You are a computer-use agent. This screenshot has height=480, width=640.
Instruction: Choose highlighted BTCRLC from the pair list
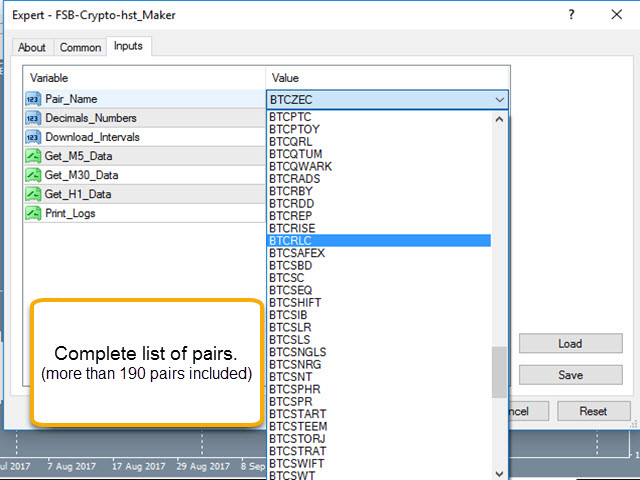coord(379,241)
